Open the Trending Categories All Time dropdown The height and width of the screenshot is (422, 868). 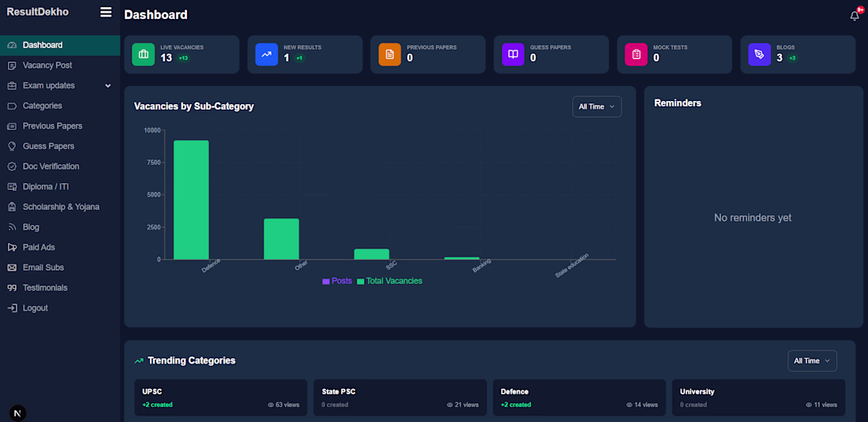tap(812, 360)
